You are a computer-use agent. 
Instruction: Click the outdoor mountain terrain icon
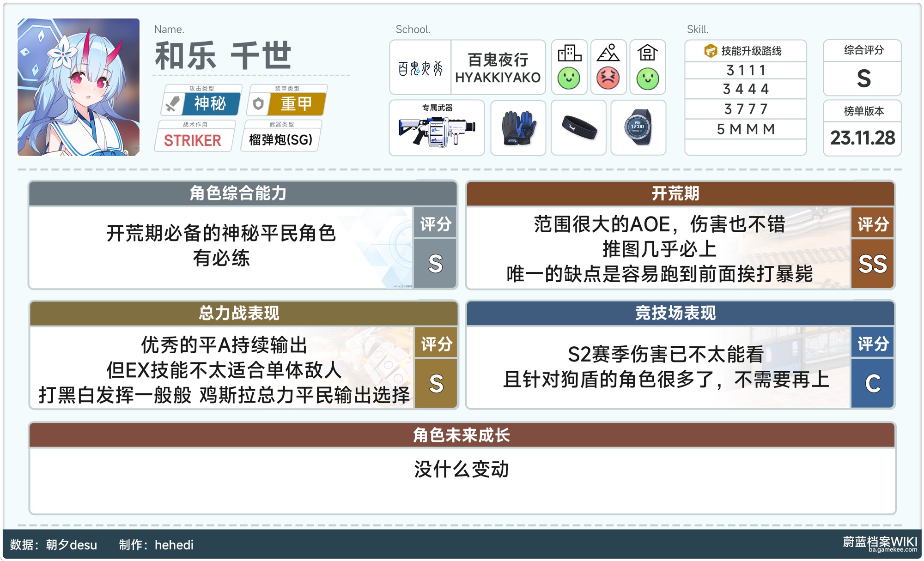(x=608, y=53)
